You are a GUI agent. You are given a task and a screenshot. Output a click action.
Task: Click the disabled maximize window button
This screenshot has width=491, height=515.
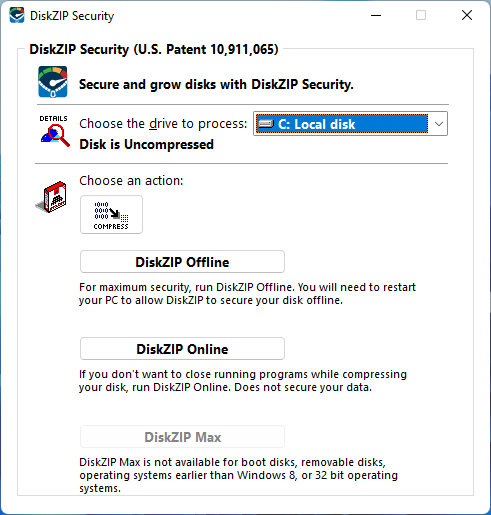coord(421,15)
